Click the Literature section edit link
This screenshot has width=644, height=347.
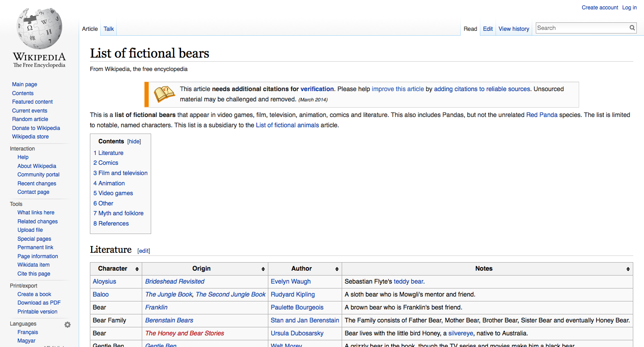144,251
